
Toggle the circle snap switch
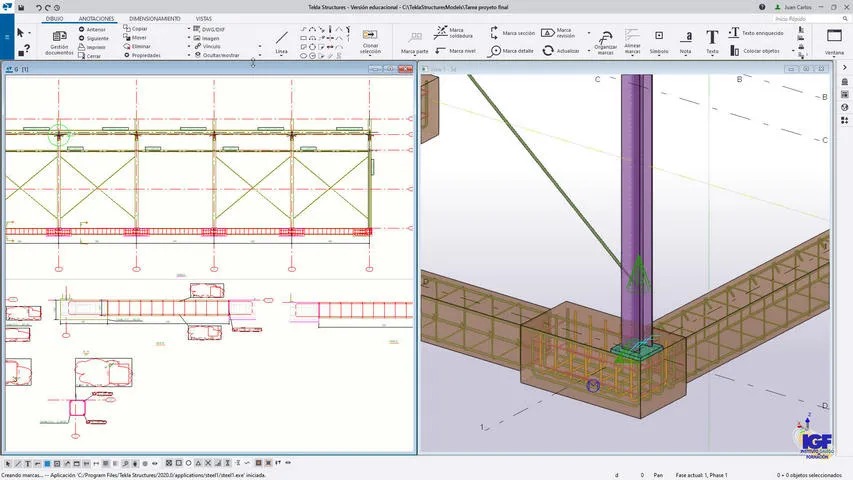point(188,463)
